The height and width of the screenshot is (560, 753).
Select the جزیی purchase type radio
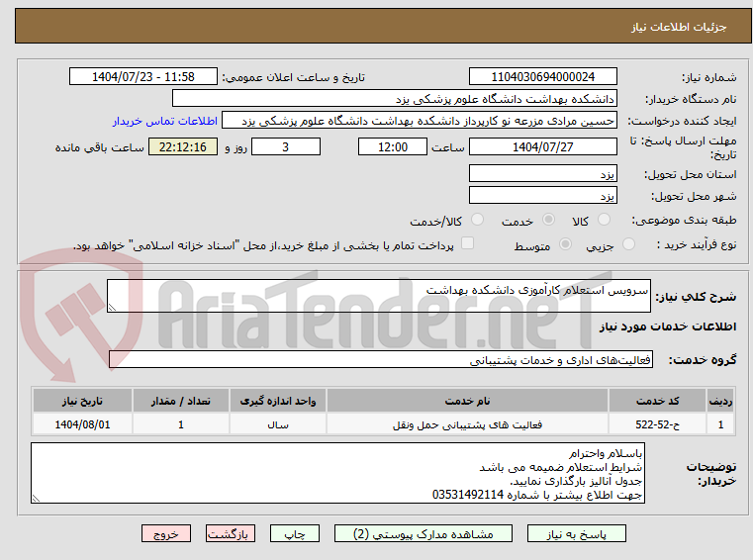[628, 244]
